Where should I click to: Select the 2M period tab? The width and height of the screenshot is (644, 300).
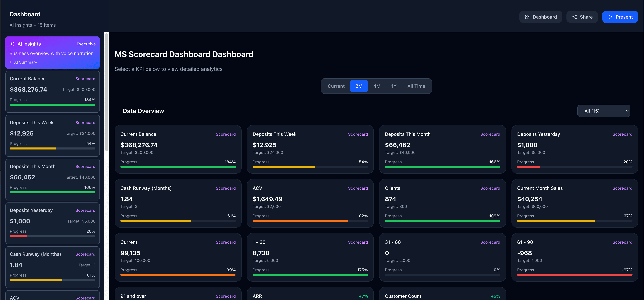[359, 86]
